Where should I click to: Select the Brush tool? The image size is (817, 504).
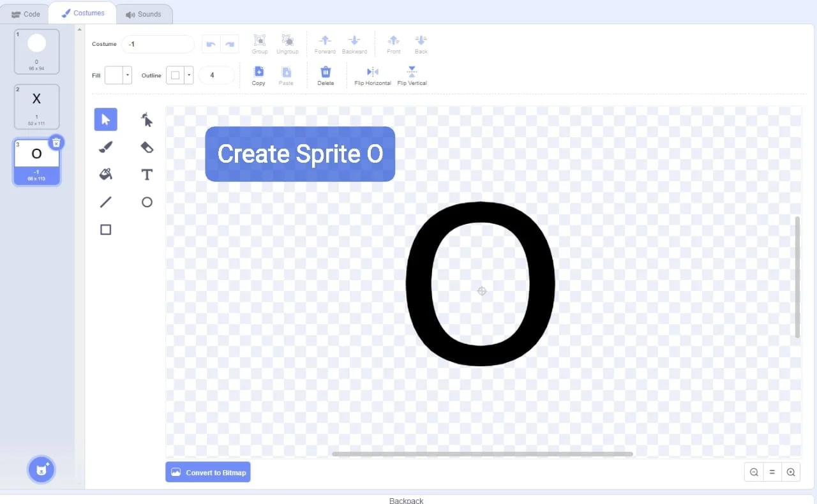point(106,147)
